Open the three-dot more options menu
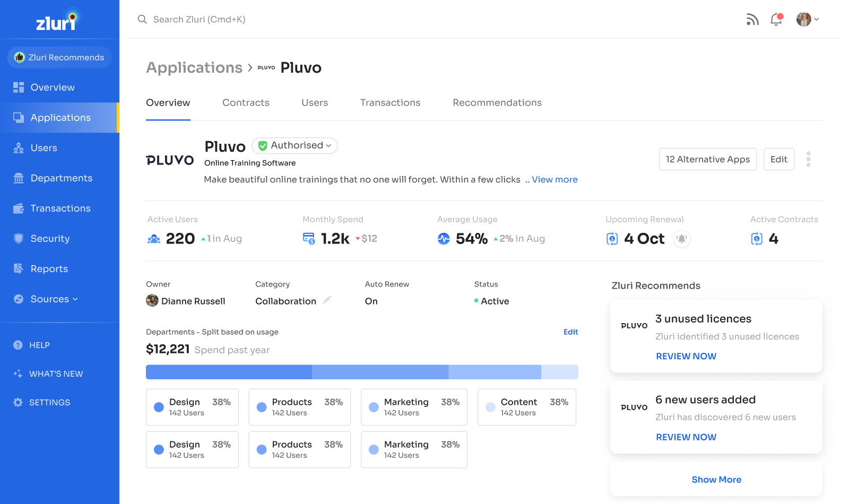This screenshot has width=849, height=504. point(808,159)
